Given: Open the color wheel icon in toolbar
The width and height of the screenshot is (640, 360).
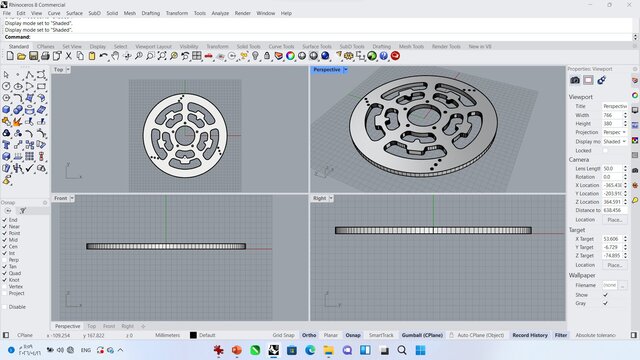Looking at the screenshot, I should pyautogui.click(x=290, y=56).
